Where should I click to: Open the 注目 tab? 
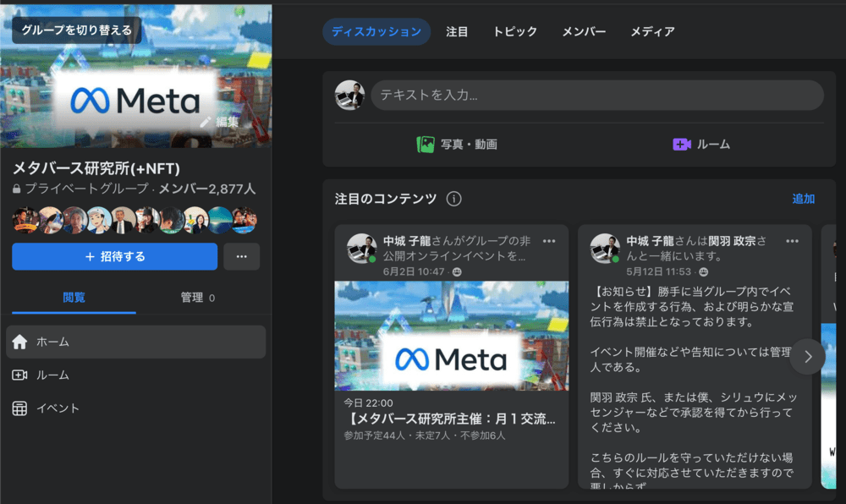[457, 32]
